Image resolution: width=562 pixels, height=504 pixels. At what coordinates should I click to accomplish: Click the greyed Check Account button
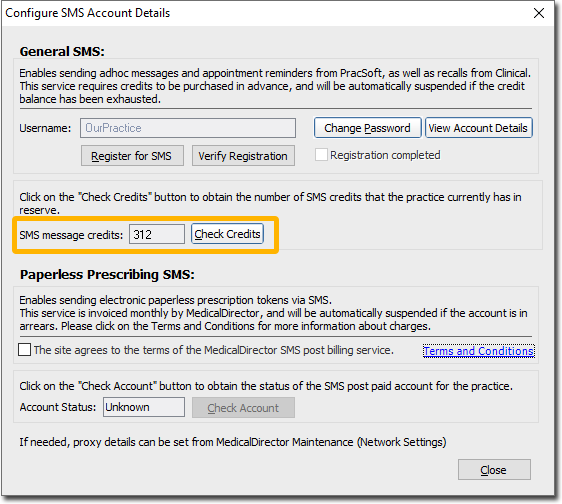click(243, 407)
